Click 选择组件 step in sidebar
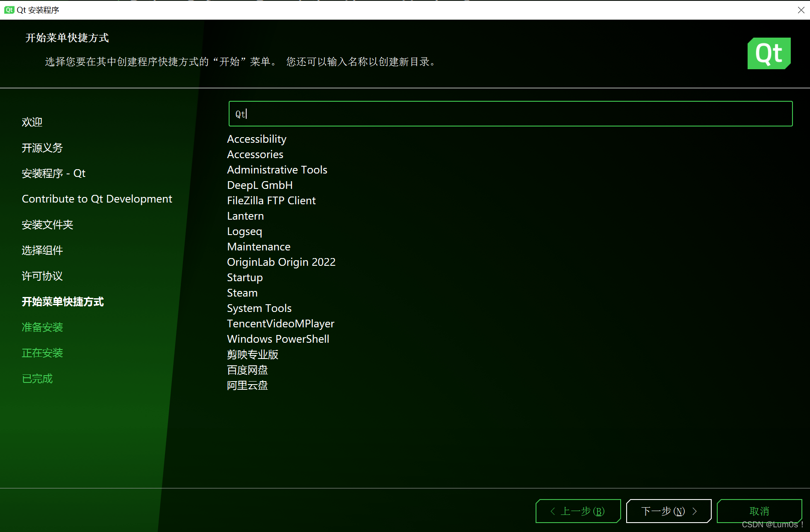 42,250
